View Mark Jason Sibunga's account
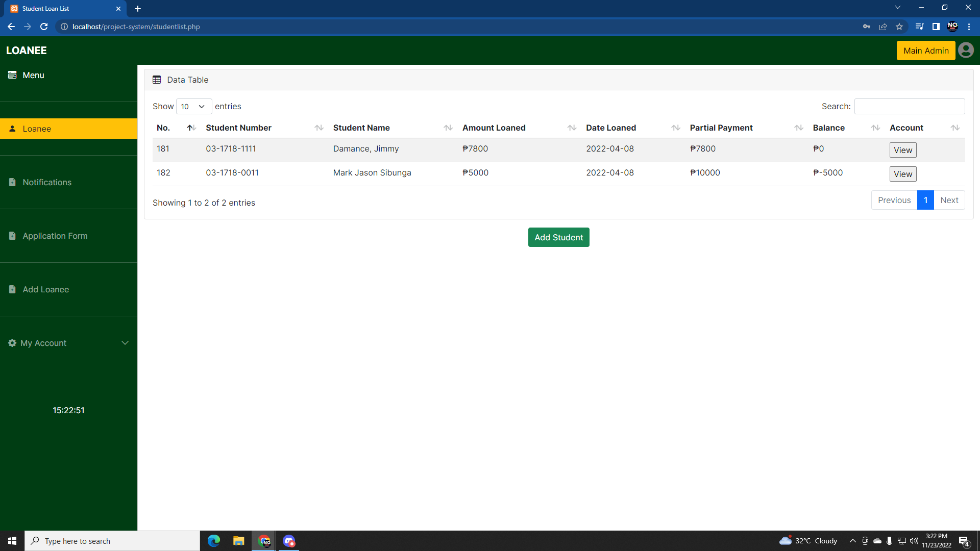Image resolution: width=980 pixels, height=551 pixels. point(902,174)
